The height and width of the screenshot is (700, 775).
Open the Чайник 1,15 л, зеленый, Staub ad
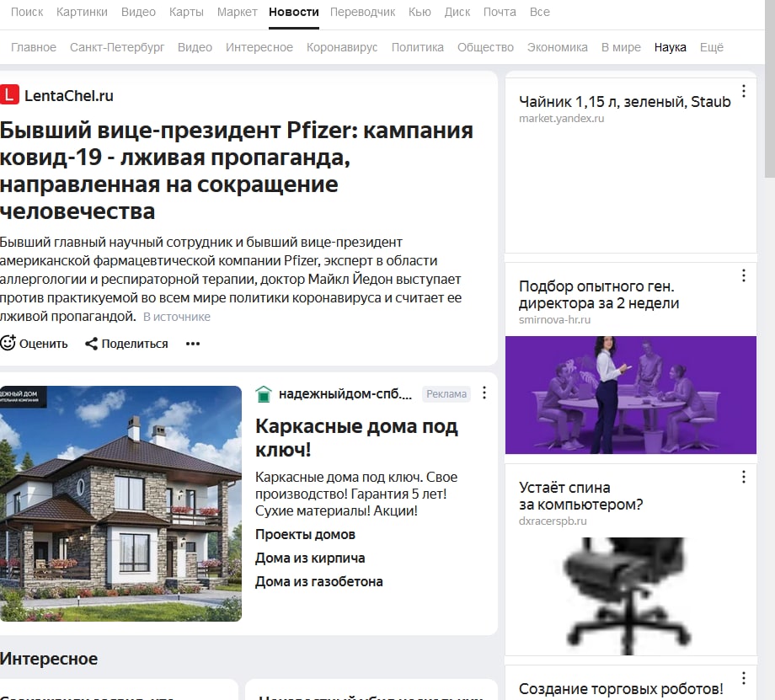(x=625, y=102)
